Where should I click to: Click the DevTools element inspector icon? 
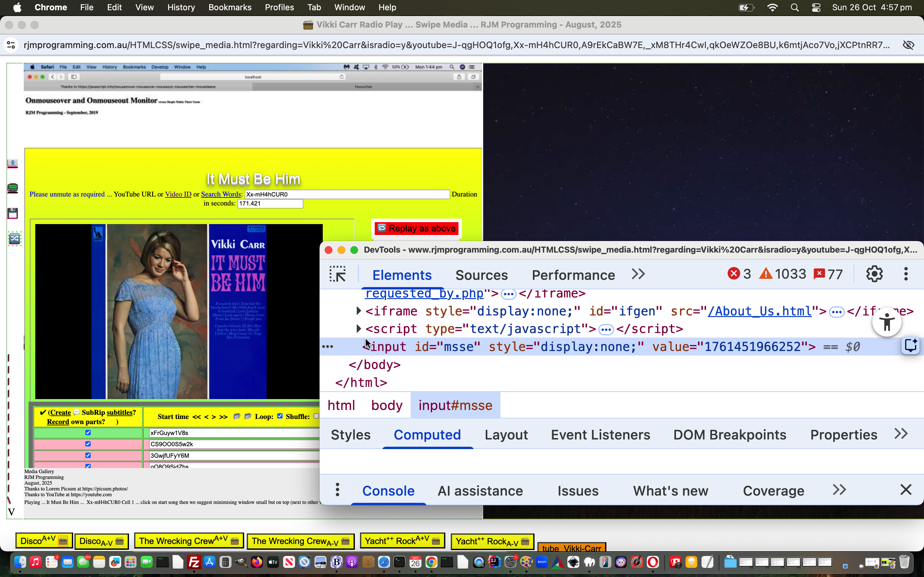coord(338,274)
